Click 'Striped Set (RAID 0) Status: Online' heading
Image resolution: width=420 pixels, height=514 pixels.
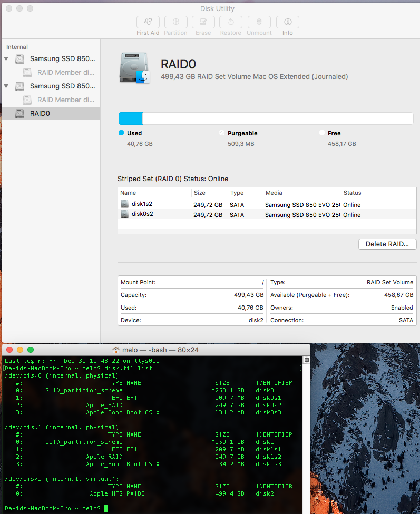tap(173, 179)
